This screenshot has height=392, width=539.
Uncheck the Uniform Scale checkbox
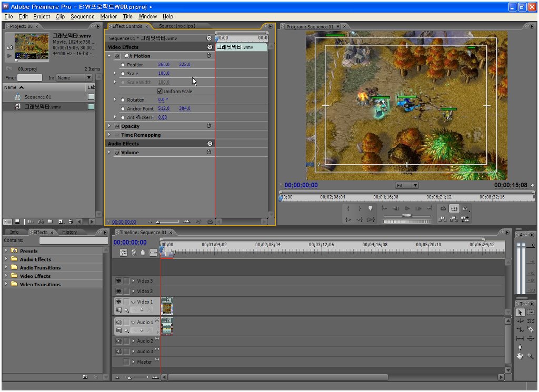(160, 92)
